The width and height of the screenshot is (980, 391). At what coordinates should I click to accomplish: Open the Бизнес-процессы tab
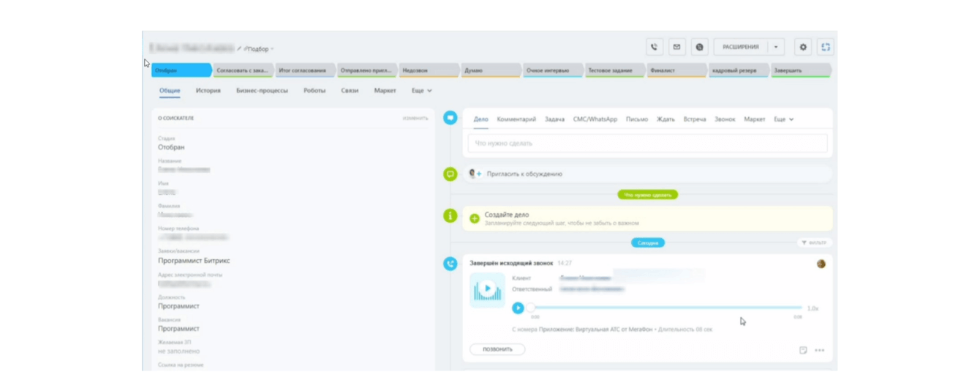coord(262,91)
